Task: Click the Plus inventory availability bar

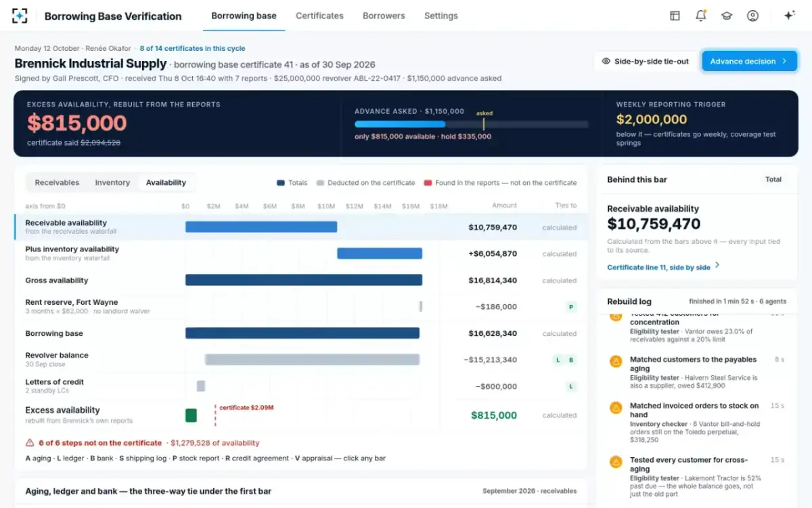Action: (x=380, y=253)
